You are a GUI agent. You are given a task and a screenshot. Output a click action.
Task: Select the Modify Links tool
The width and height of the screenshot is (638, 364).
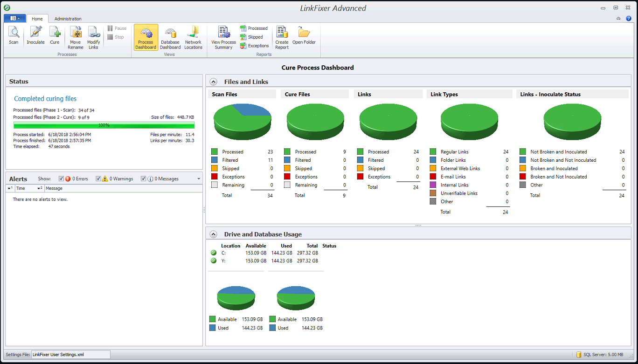click(x=93, y=38)
